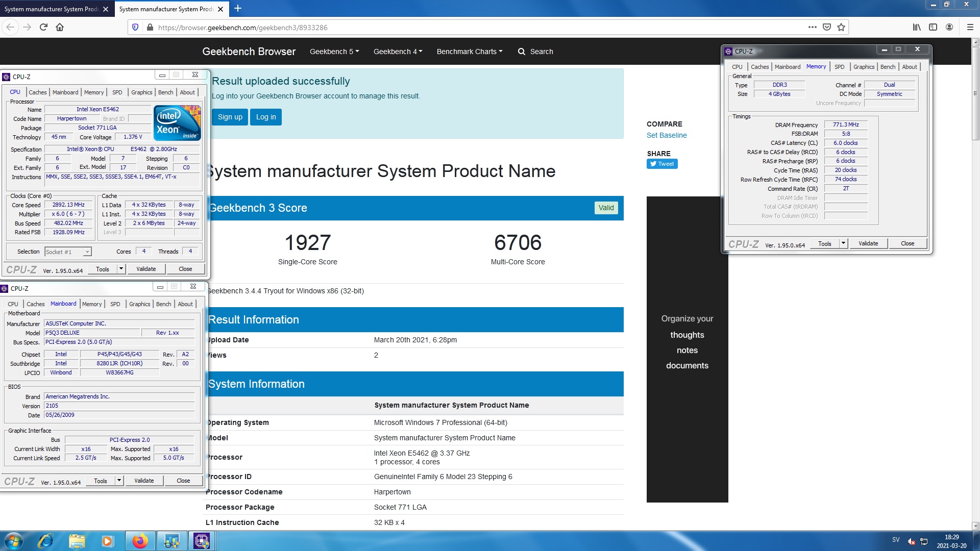Open Firefox home page
This screenshot has width=980, height=551.
tap(60, 27)
